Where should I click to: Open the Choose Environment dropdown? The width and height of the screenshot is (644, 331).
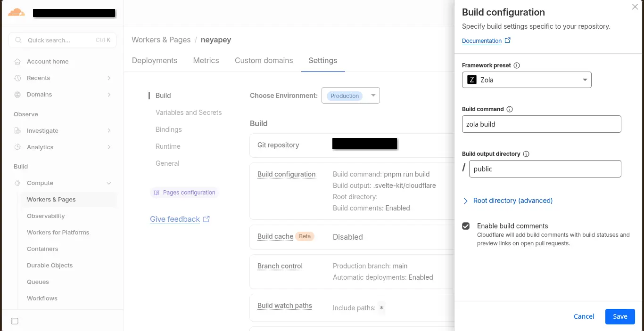point(350,96)
